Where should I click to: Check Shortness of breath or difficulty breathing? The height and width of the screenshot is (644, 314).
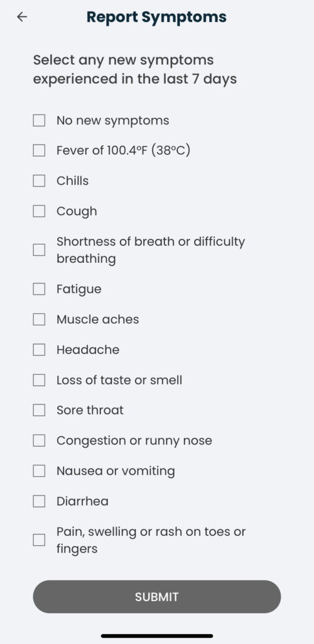39,250
